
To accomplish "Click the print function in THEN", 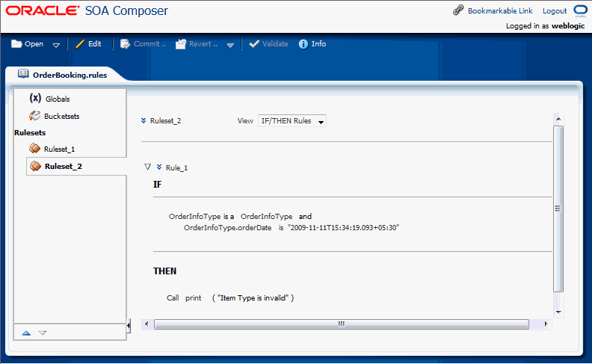I will pos(194,298).
